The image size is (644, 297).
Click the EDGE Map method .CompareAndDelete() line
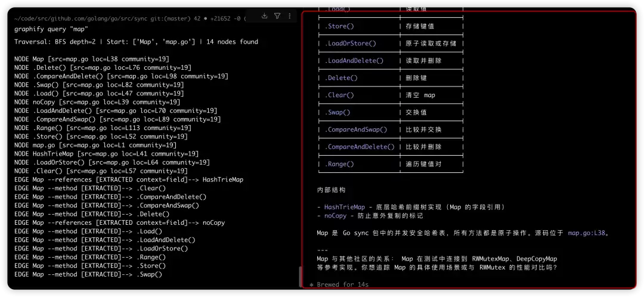point(110,197)
